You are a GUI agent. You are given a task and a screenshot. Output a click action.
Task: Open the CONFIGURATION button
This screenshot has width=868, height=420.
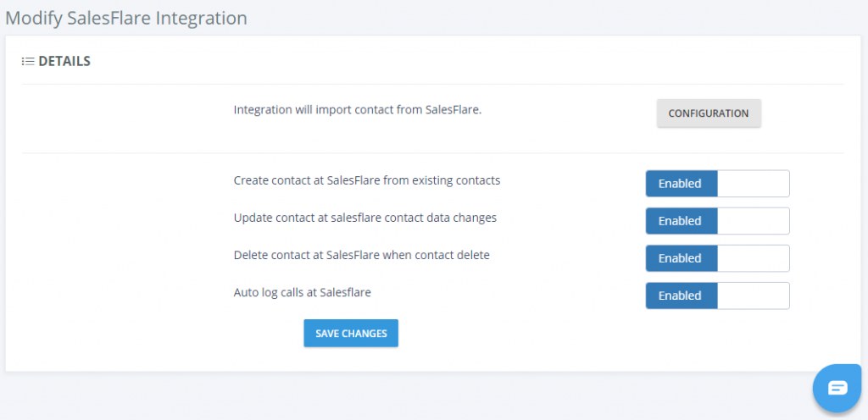tap(709, 113)
